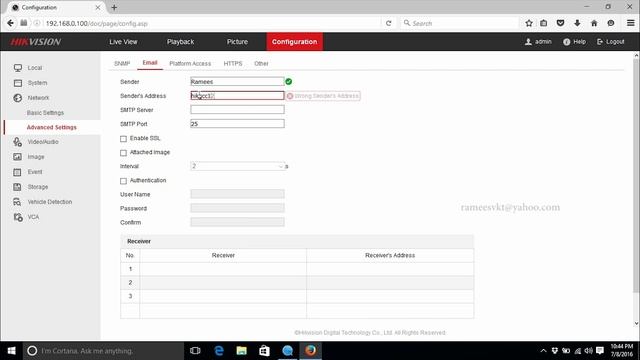Image resolution: width=640 pixels, height=360 pixels.
Task: Open Firefox hamburger menu
Action: tap(631, 23)
